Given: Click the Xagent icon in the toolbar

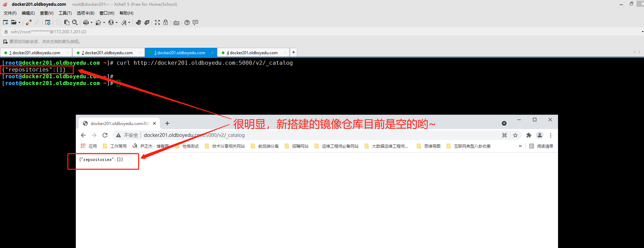Looking at the screenshot, I should click(147, 22).
